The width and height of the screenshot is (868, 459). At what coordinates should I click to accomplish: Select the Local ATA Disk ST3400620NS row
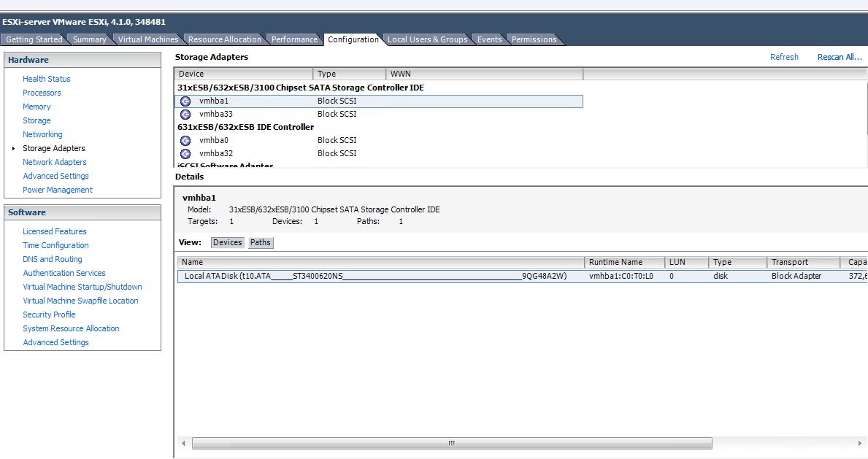tap(523, 277)
